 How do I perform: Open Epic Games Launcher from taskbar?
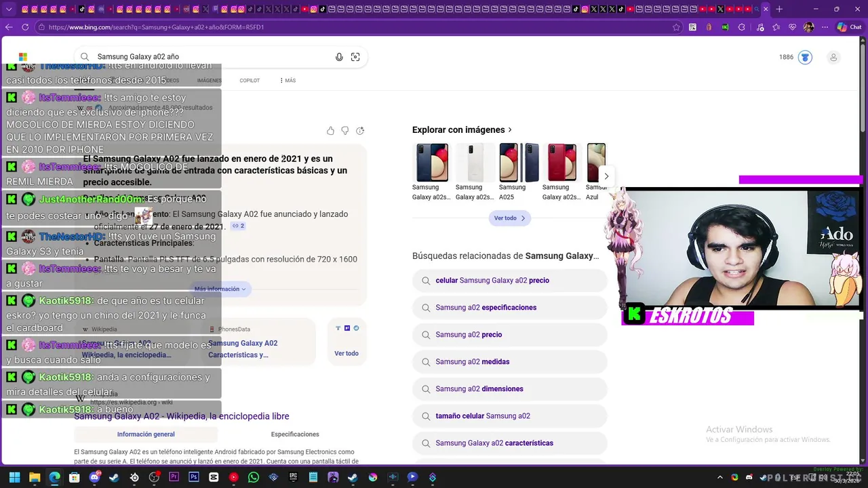click(x=294, y=477)
